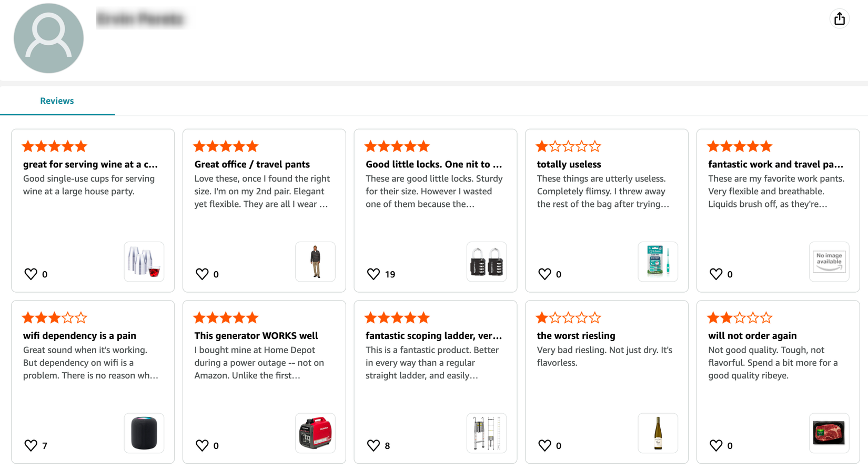The height and width of the screenshot is (469, 868).
Task: Heart the 'the worst riesling' review
Action: click(x=544, y=445)
